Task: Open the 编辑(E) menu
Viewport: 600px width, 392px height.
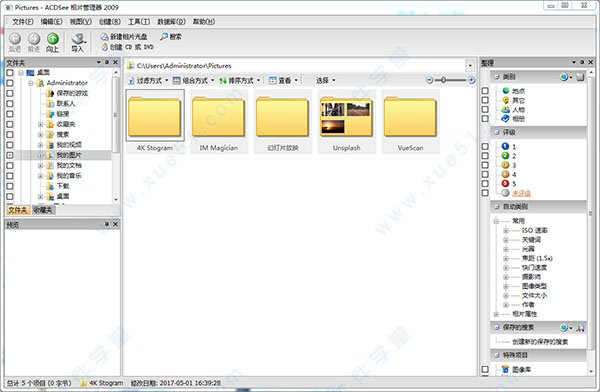Action: [52, 22]
